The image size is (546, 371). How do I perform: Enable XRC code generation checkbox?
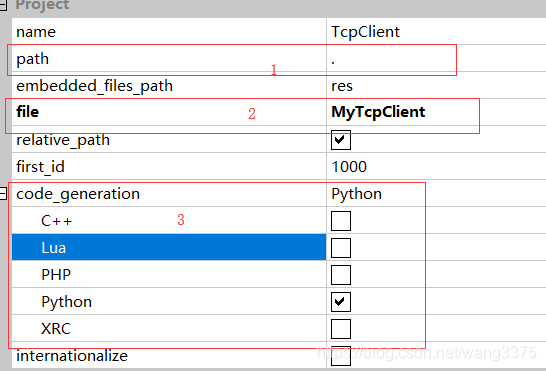341,329
